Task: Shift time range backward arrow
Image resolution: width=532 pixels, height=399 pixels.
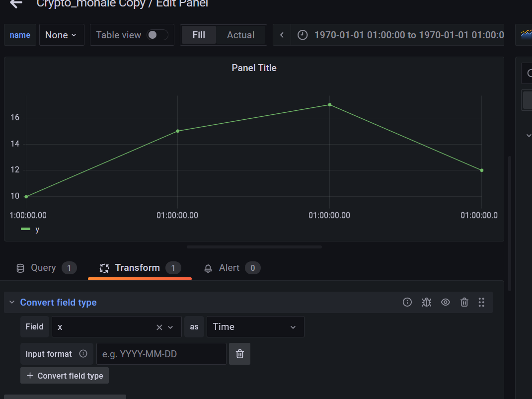Action: coord(282,35)
